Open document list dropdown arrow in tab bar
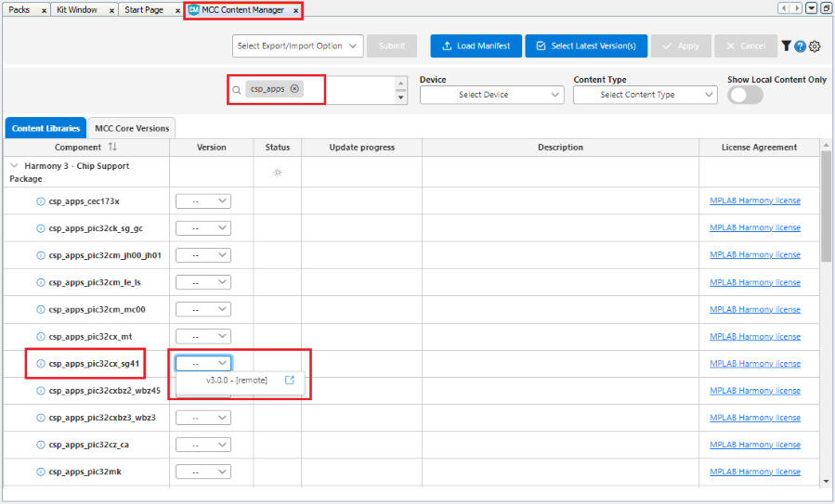 coord(811,8)
